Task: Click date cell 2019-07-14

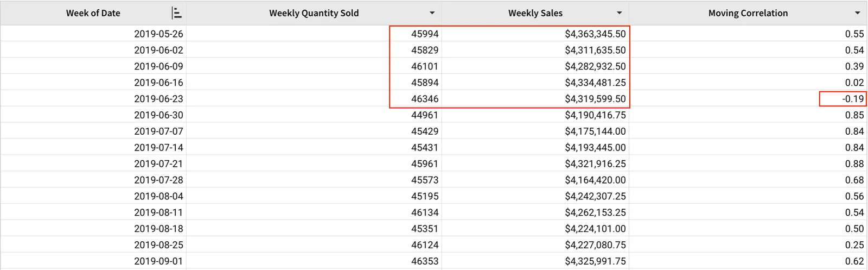Action: click(x=93, y=148)
